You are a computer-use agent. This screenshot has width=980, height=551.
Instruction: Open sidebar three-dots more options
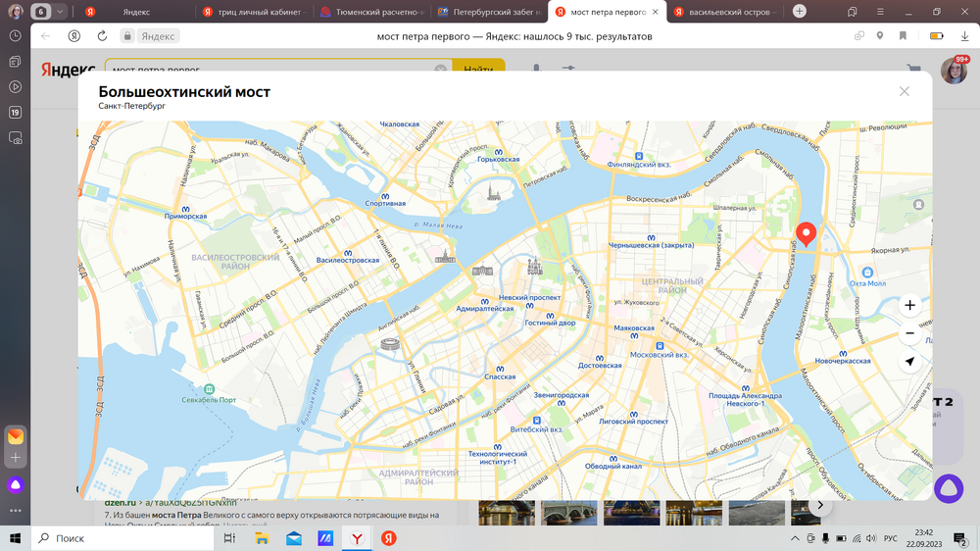pyautogui.click(x=16, y=511)
